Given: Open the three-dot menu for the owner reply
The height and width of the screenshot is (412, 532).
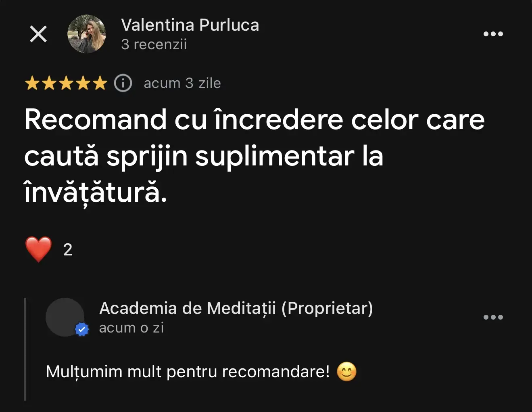Looking at the screenshot, I should coord(493,317).
